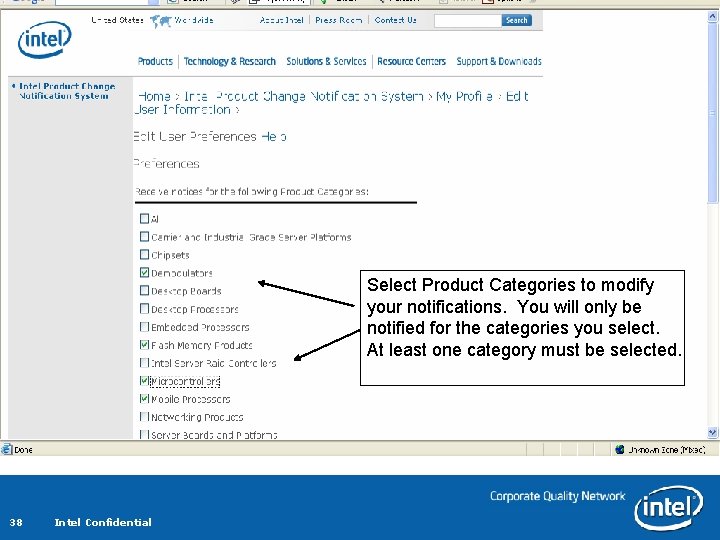Open My Profile breadcrumb link

pyautogui.click(x=464, y=96)
